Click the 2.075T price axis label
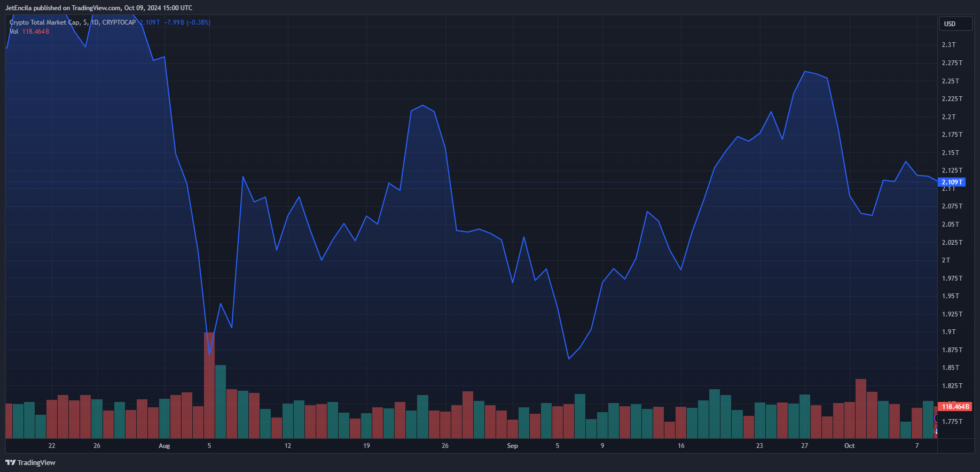Viewport: 980px width, 472px height. coord(952,206)
